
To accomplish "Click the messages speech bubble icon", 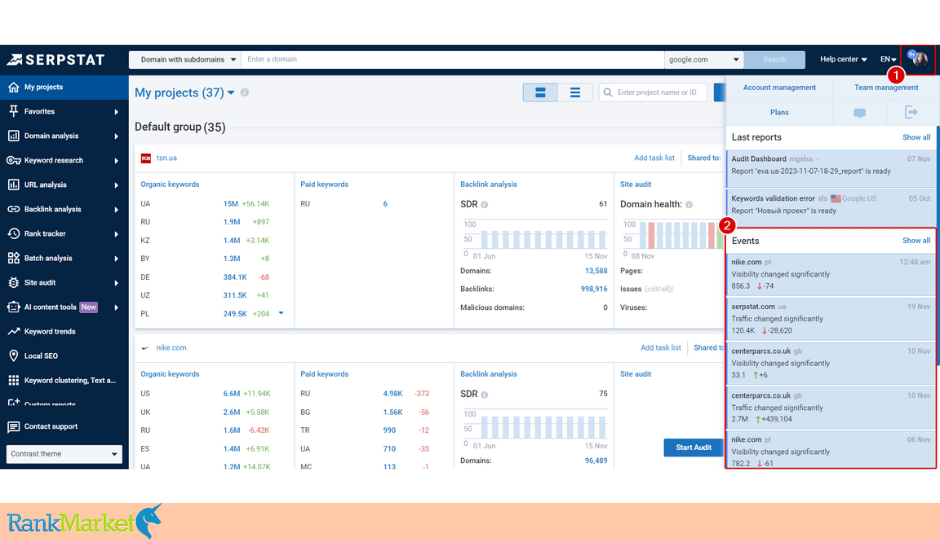I will [x=859, y=113].
